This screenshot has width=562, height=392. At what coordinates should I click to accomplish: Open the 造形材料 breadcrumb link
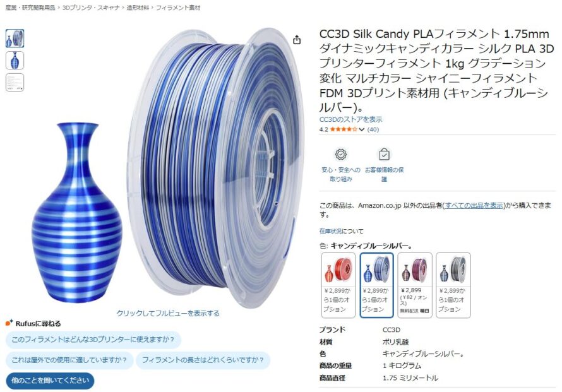tap(137, 8)
